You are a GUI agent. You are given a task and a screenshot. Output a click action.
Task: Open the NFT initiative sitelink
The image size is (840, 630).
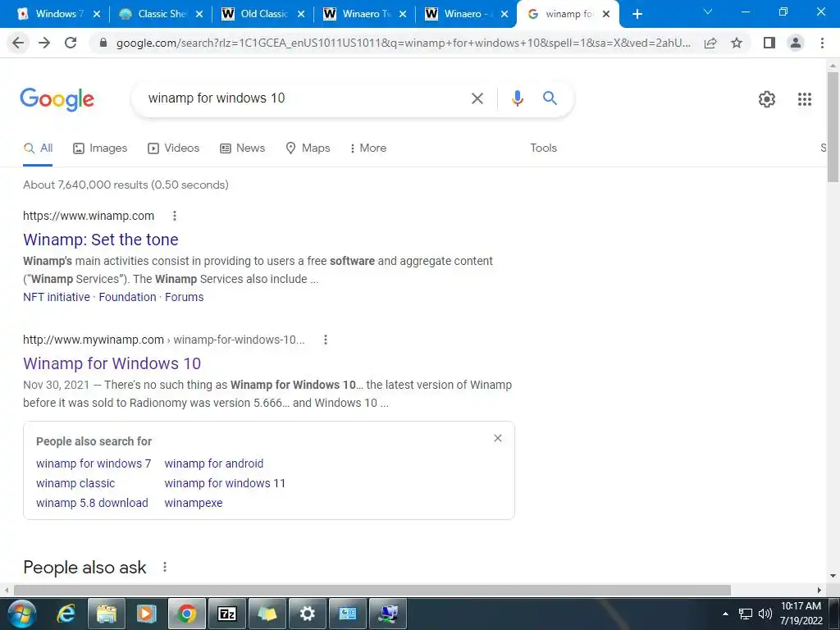pyautogui.click(x=57, y=297)
